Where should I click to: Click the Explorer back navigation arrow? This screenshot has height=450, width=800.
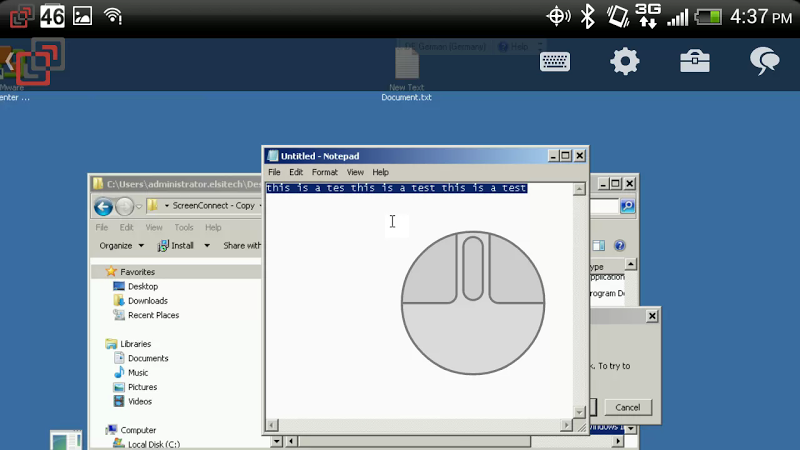click(103, 206)
